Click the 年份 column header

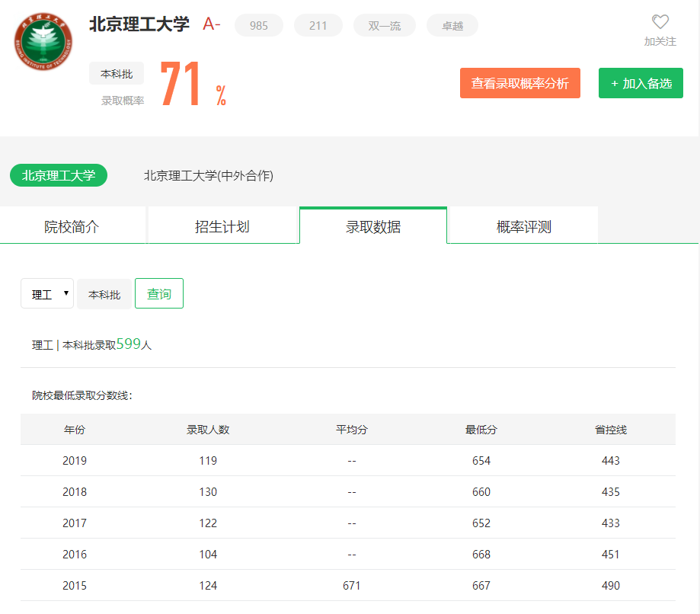[x=75, y=430]
